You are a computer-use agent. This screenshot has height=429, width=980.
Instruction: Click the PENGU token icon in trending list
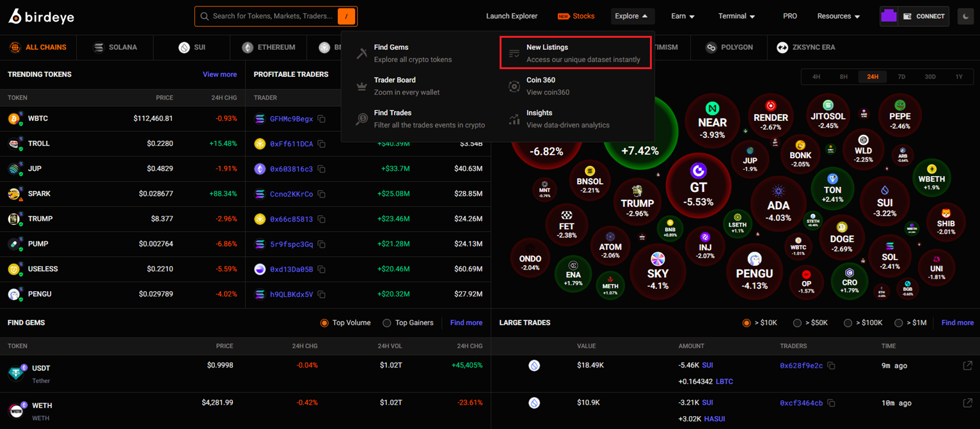(15, 294)
